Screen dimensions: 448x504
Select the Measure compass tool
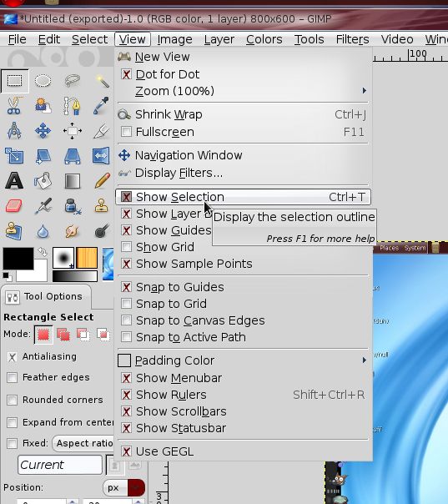[14, 131]
